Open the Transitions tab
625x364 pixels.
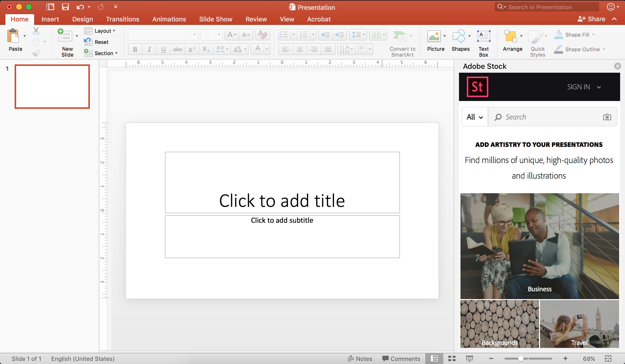pyautogui.click(x=123, y=19)
